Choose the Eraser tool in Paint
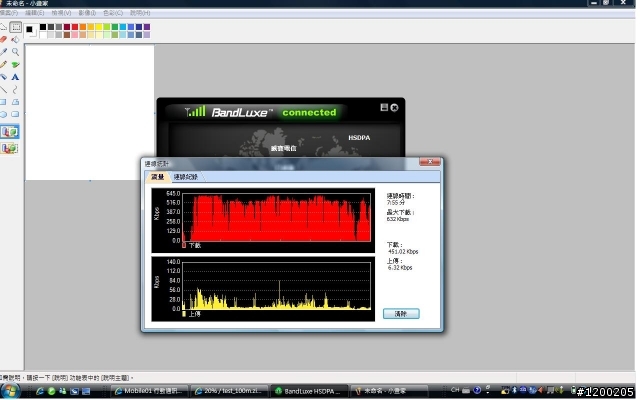 (x=3, y=40)
